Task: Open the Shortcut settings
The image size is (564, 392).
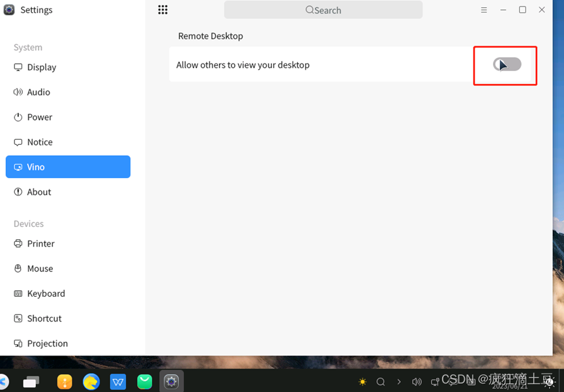Action: pyautogui.click(x=68, y=318)
